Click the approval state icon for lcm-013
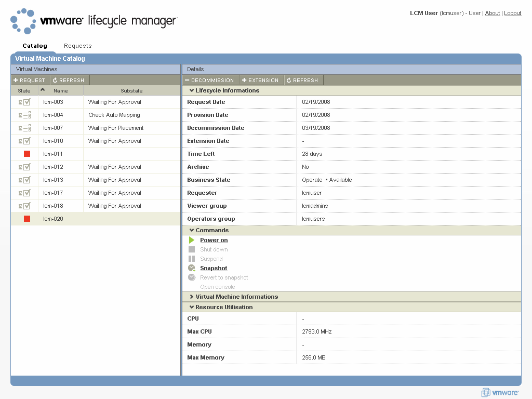The height and width of the screenshot is (399, 532). pos(24,180)
